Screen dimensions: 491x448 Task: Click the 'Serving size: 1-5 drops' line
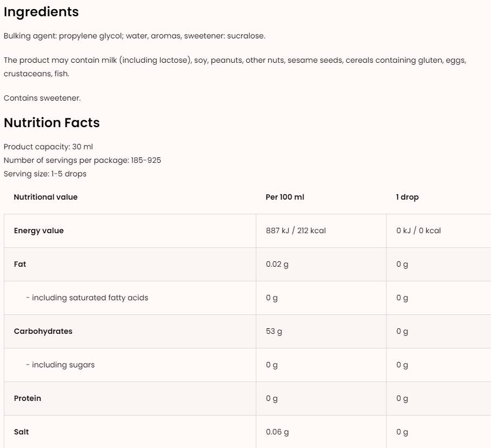click(45, 174)
